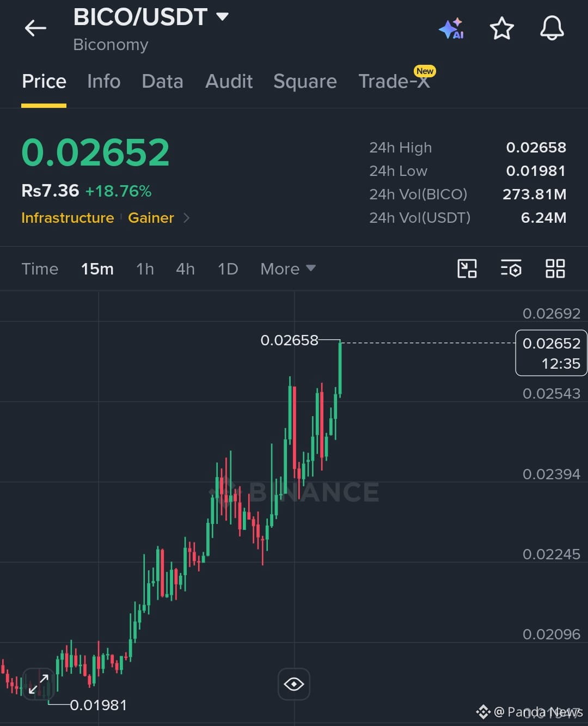Click the 24h Low value 0.01981
The height and width of the screenshot is (726, 588).
click(536, 171)
